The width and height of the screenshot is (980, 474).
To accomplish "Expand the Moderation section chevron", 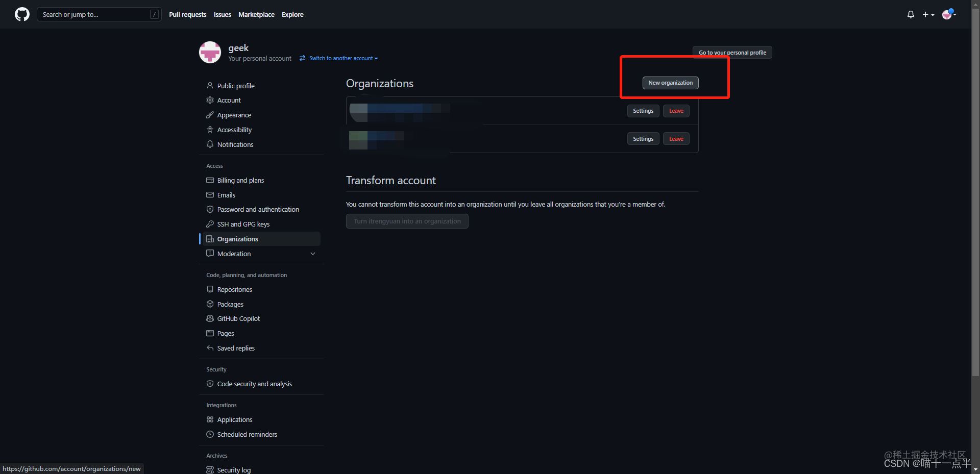I will point(313,254).
